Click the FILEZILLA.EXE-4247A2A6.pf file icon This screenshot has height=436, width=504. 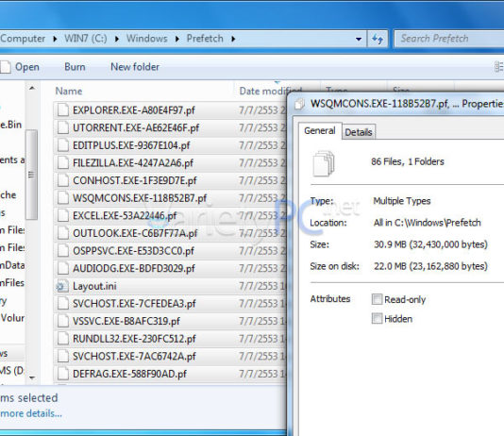click(x=63, y=163)
